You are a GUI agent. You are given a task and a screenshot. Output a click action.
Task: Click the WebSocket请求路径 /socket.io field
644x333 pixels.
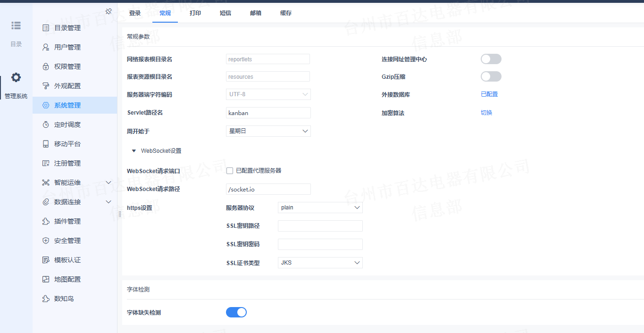click(x=268, y=189)
